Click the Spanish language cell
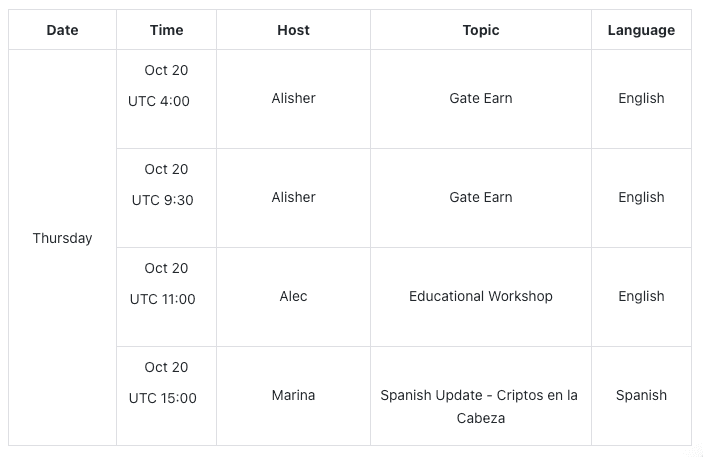 [x=641, y=395]
